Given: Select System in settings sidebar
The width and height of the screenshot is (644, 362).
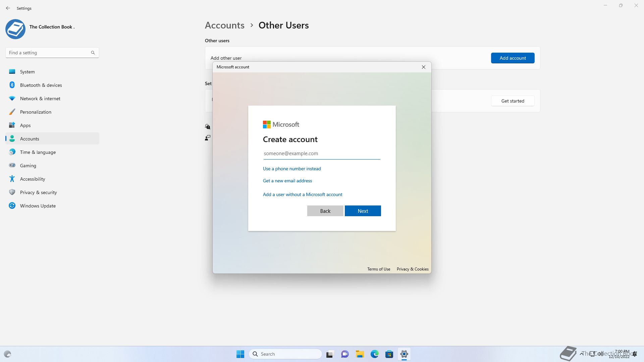Looking at the screenshot, I should pos(52,72).
